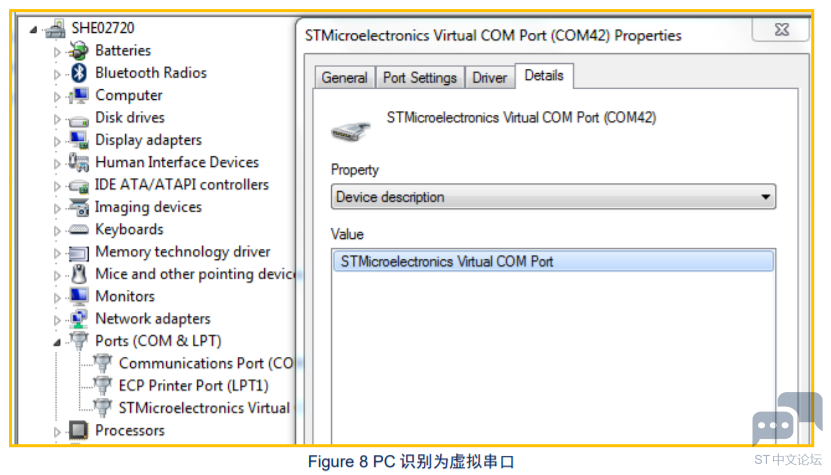
Task: Switch to the General tab
Action: pyautogui.click(x=344, y=78)
